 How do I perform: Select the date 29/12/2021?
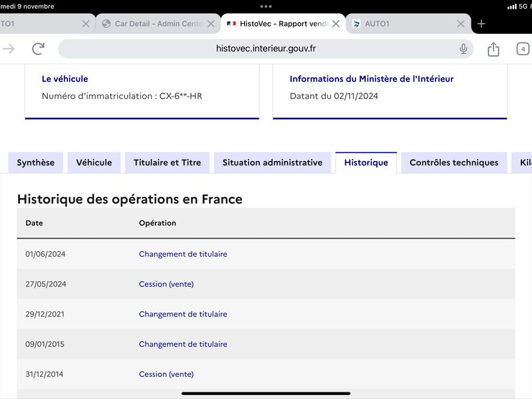45,314
